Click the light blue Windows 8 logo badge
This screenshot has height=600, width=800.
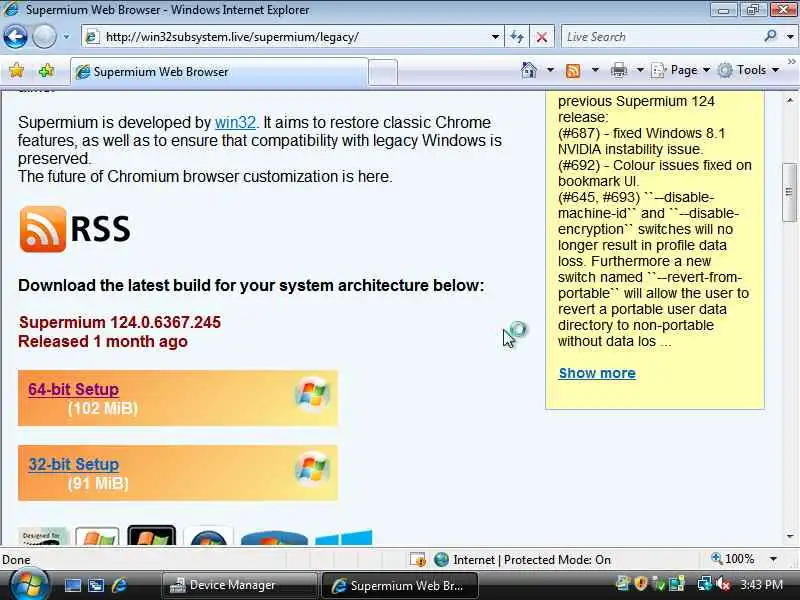coord(343,537)
